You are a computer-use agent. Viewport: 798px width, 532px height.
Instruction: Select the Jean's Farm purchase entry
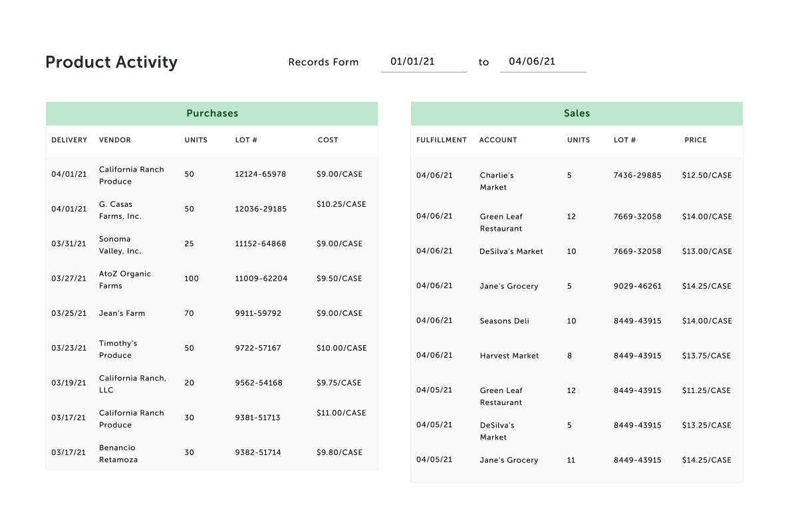tap(123, 313)
